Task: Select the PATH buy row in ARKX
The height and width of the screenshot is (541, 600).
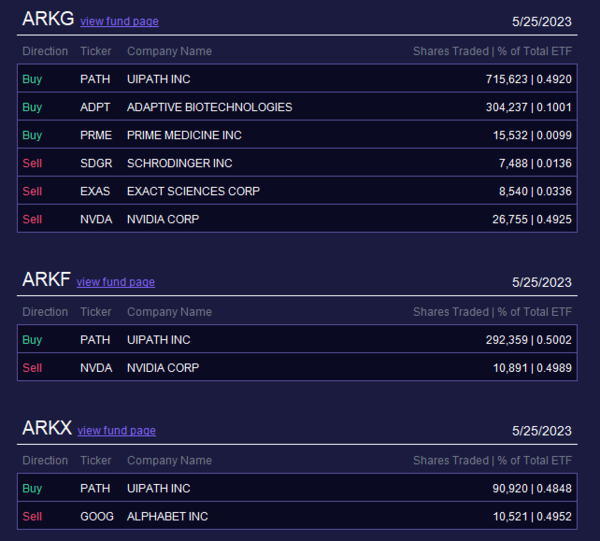Action: 297,488
